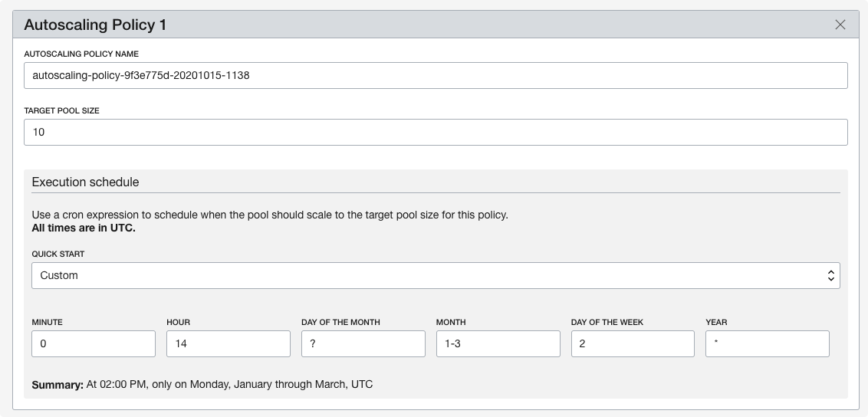Click the cron expression instruction text

(270, 215)
